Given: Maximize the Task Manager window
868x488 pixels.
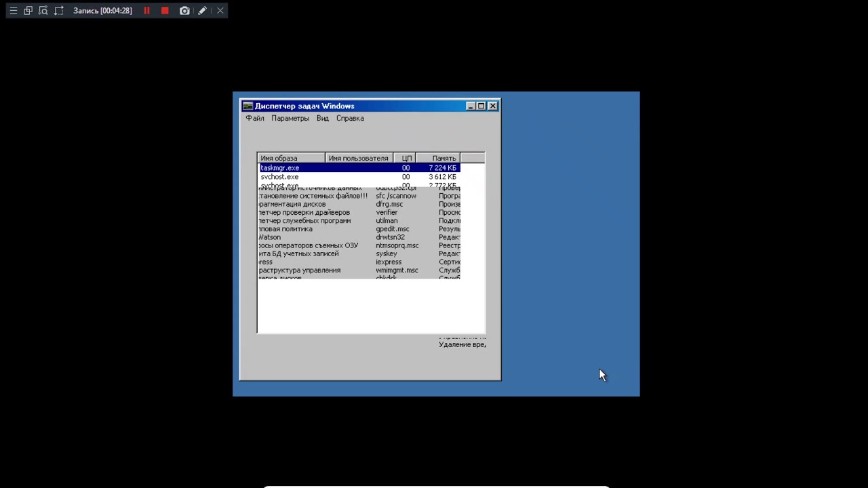Looking at the screenshot, I should coord(481,106).
